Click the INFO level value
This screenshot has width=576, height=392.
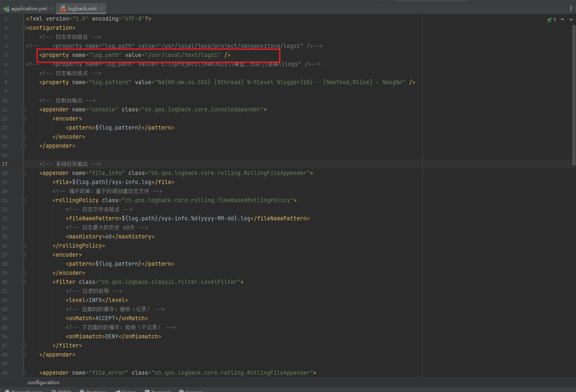[95, 300]
